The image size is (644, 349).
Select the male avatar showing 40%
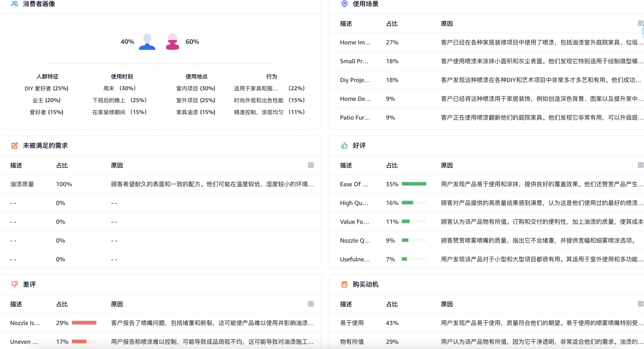(x=147, y=41)
